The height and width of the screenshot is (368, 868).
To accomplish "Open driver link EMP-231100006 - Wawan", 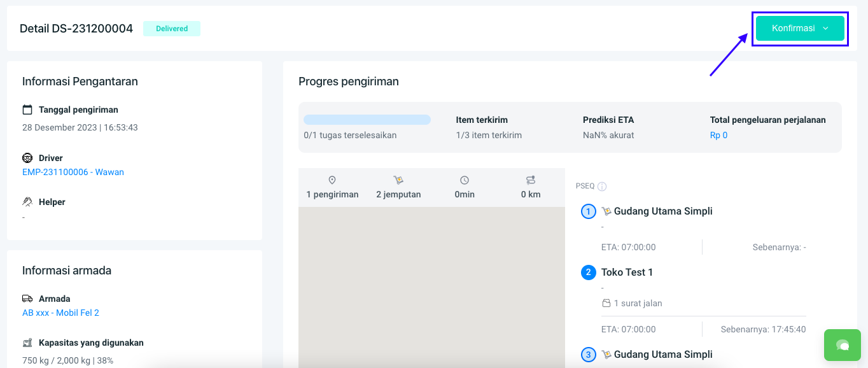I will [x=73, y=172].
